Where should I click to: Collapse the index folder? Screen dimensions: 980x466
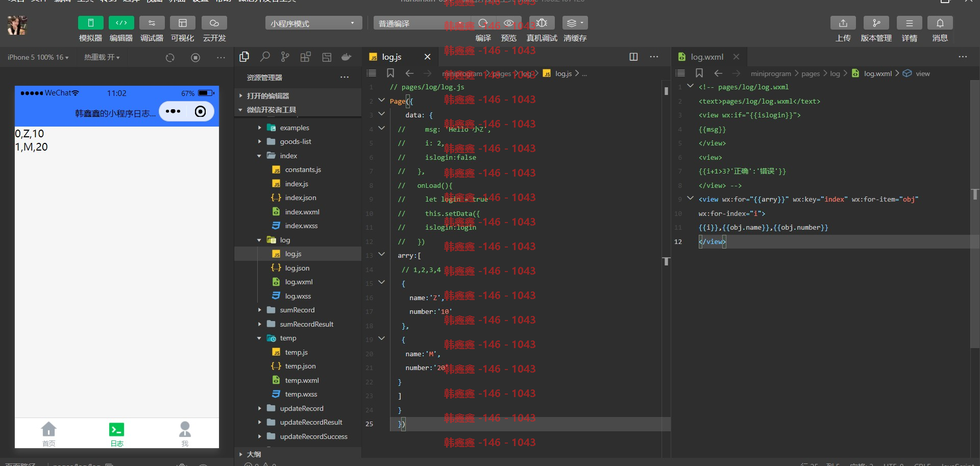pyautogui.click(x=298, y=156)
